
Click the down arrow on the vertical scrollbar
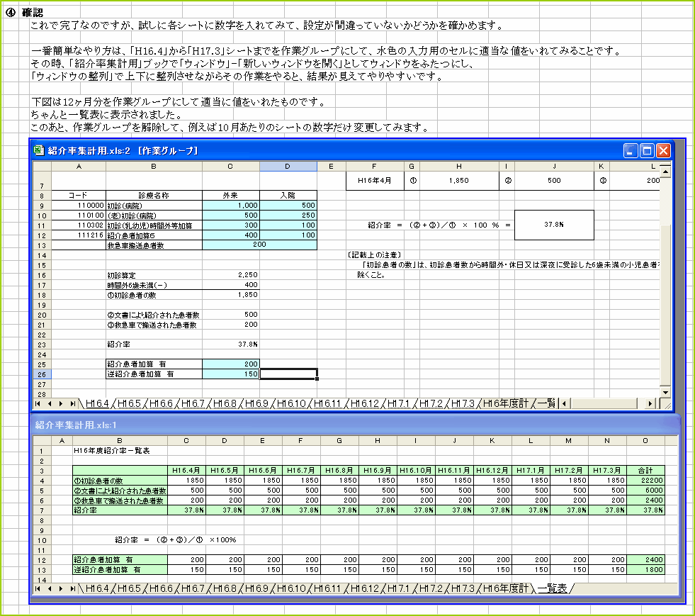tap(665, 392)
